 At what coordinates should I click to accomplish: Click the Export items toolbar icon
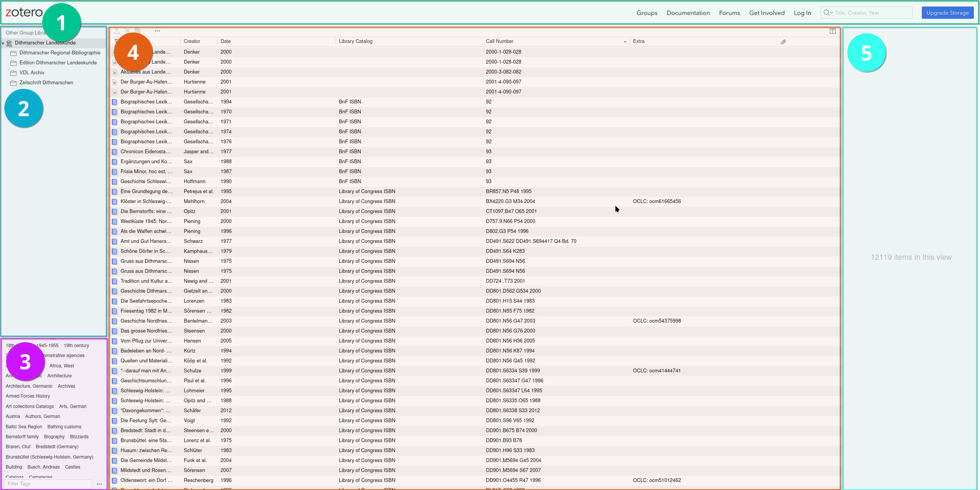pyautogui.click(x=117, y=31)
